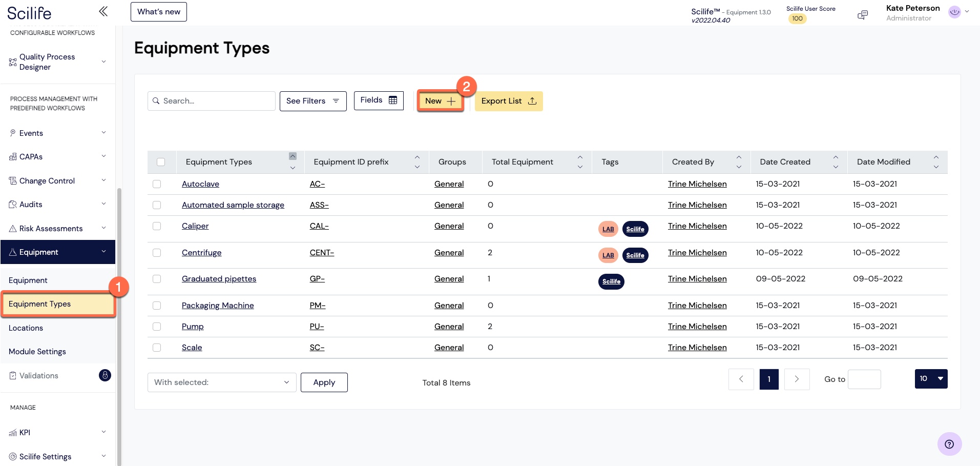Click the What's new button

tap(159, 12)
